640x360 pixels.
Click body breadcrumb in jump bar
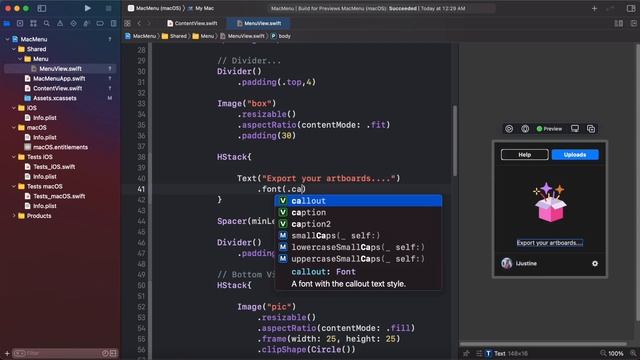(281, 36)
